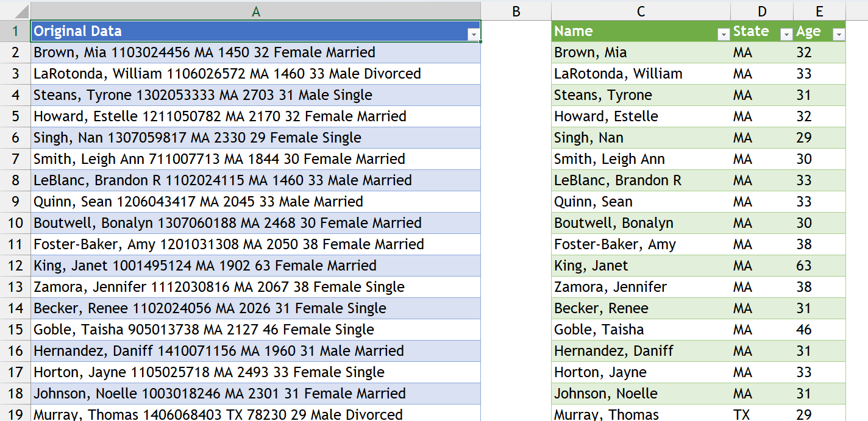Click the Age header cell
868x421 pixels.
(819, 31)
